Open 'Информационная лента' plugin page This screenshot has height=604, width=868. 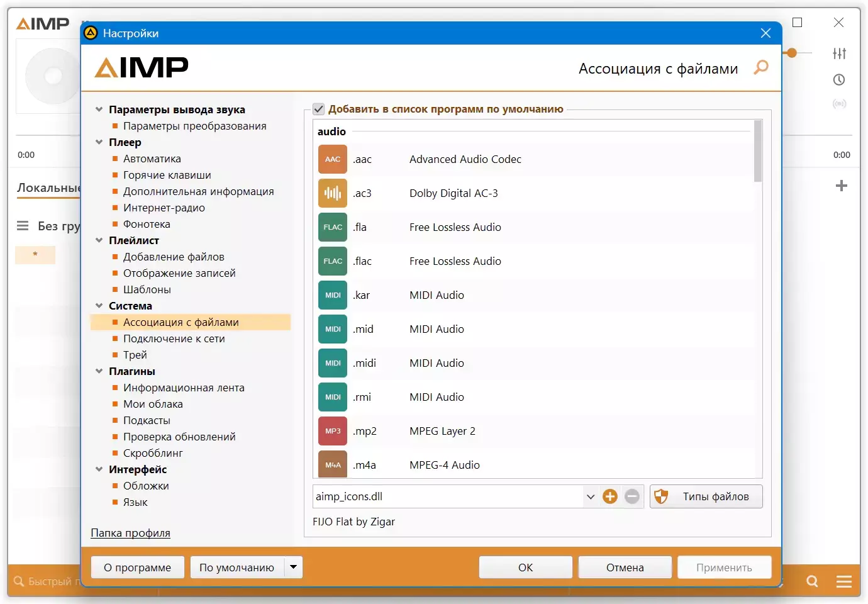click(x=184, y=388)
